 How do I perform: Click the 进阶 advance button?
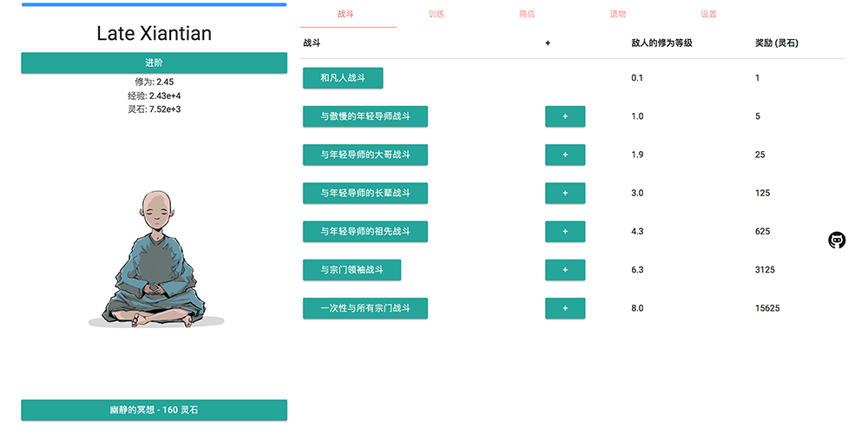[x=154, y=63]
